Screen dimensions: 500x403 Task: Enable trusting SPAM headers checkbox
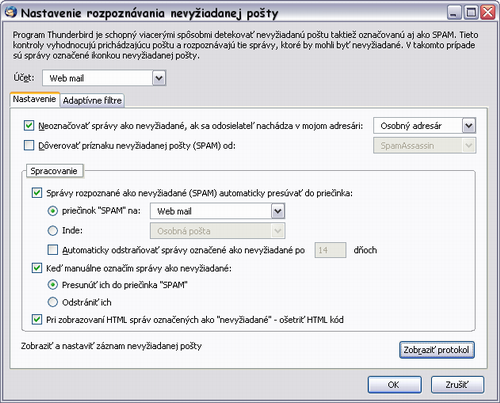pos(29,145)
